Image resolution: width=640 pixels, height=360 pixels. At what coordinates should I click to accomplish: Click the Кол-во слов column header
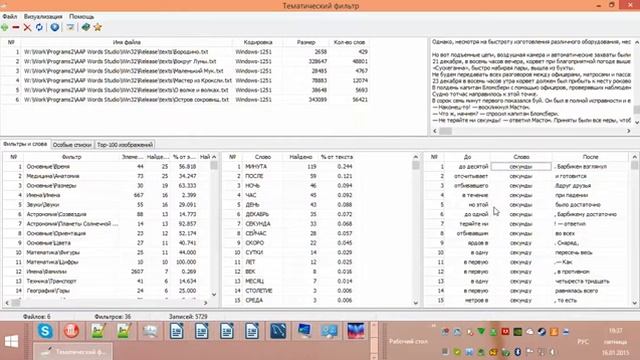(x=349, y=42)
